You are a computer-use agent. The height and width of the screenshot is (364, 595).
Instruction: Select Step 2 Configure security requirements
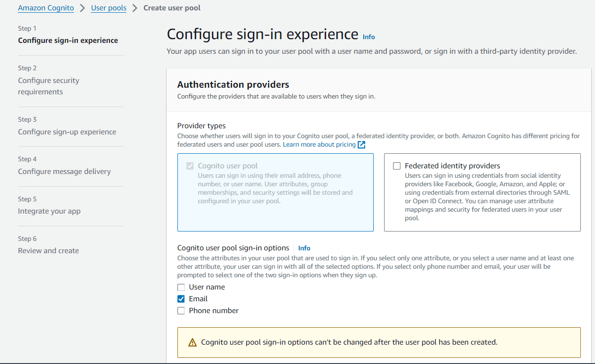pyautogui.click(x=49, y=86)
